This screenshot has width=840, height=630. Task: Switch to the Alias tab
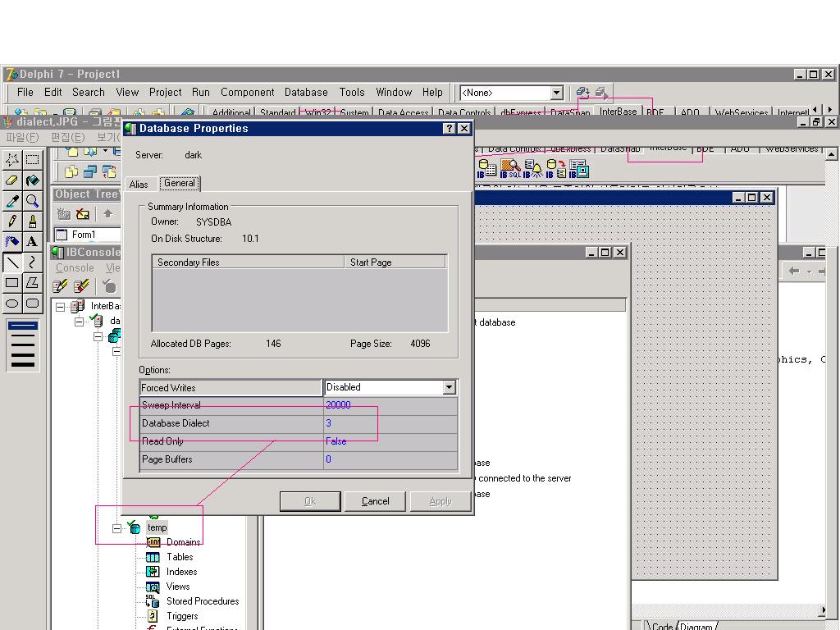(139, 185)
